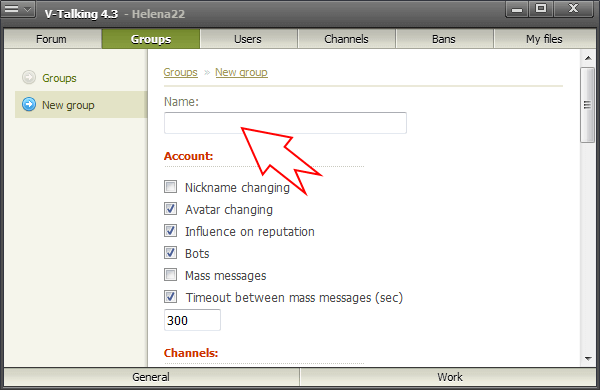Go to the Channels tab
Image resolution: width=600 pixels, height=390 pixels.
[347, 39]
